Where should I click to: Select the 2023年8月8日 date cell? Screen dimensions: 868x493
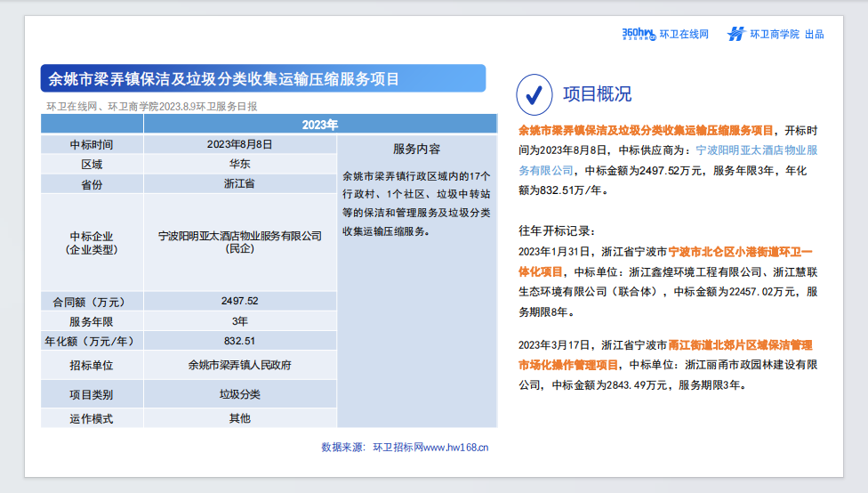coord(240,144)
